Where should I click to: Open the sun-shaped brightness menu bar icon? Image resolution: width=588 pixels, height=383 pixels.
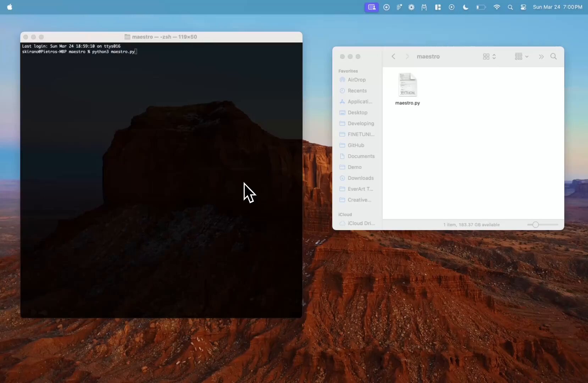[411, 7]
